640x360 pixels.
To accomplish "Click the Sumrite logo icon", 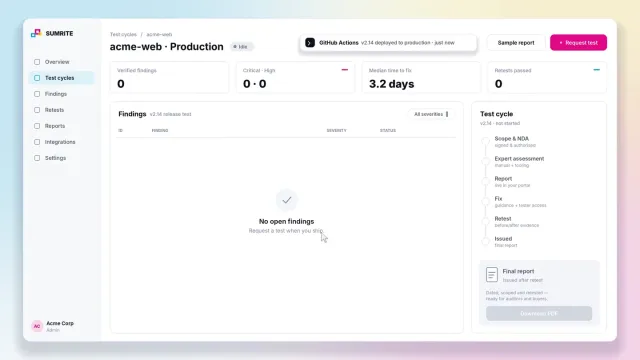I will (x=36, y=33).
